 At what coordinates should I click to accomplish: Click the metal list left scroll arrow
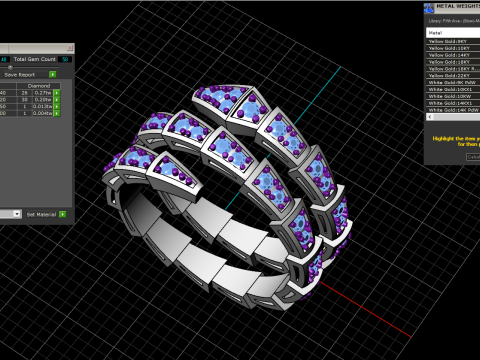point(430,117)
